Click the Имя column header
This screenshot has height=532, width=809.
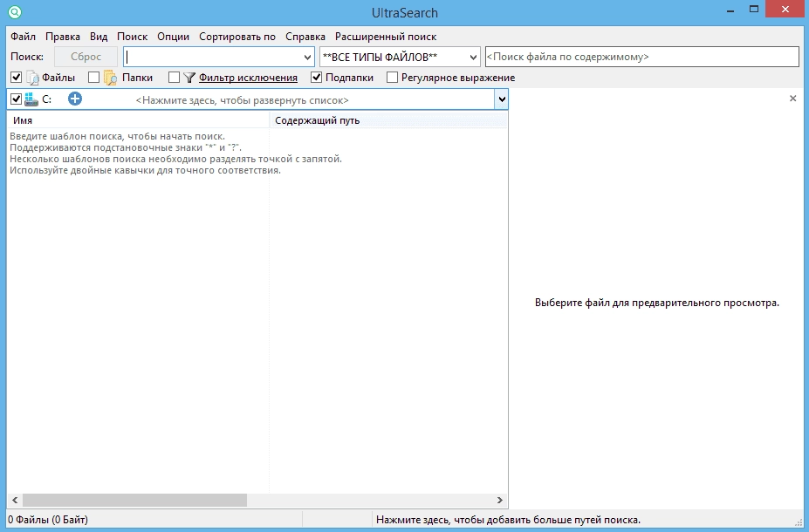pos(138,120)
